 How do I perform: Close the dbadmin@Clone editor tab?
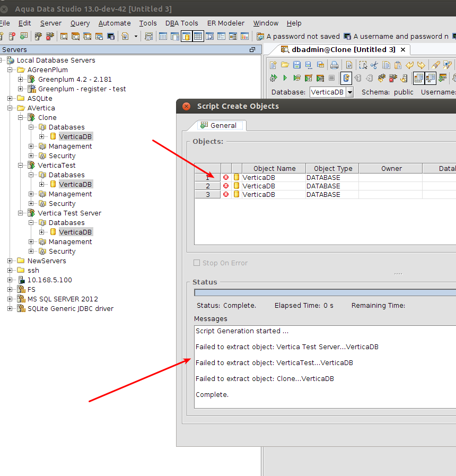[403, 49]
